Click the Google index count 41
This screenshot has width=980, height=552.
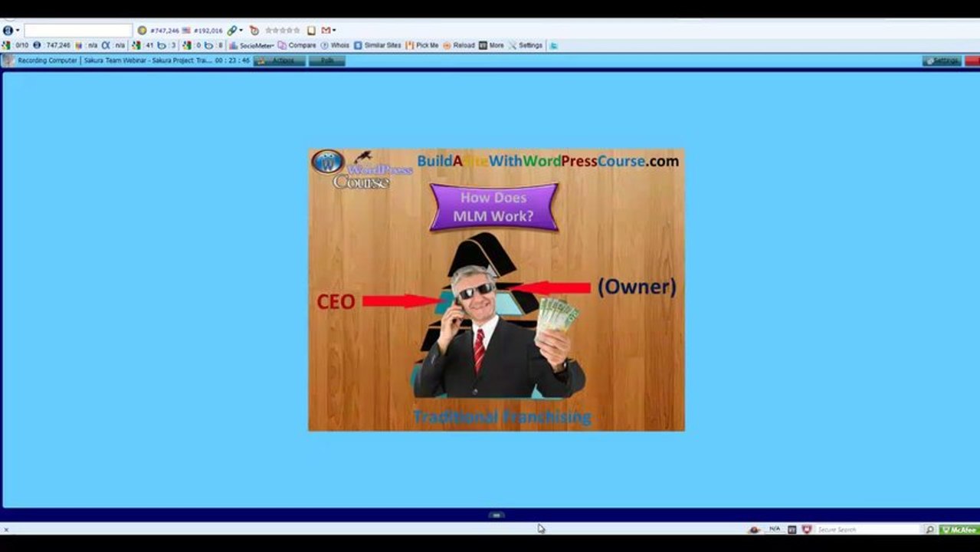pyautogui.click(x=143, y=45)
